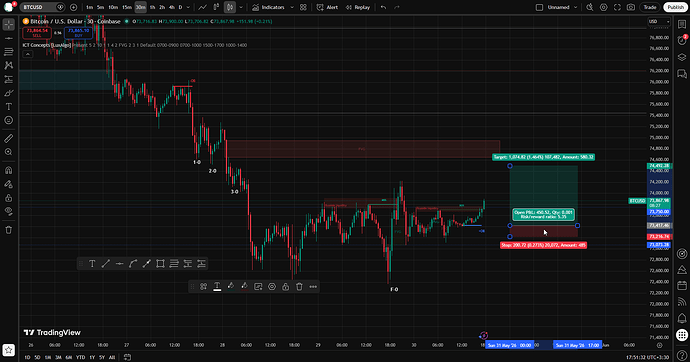Open the Indicators favorites dropdown arrow

[292, 7]
